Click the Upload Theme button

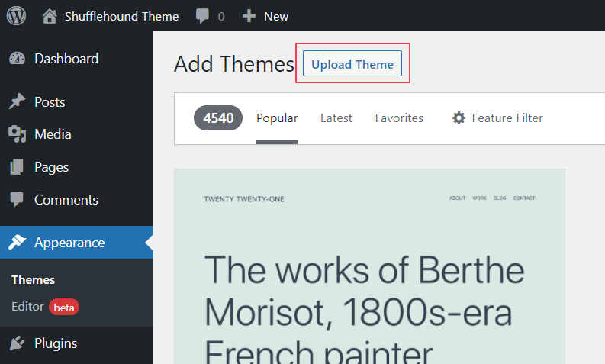pyautogui.click(x=352, y=63)
